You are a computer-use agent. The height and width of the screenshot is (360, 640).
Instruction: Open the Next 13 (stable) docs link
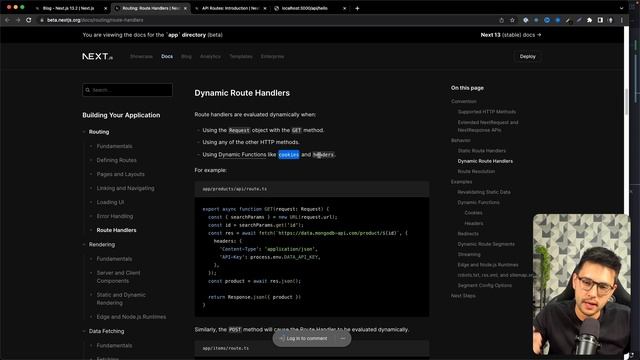[511, 35]
